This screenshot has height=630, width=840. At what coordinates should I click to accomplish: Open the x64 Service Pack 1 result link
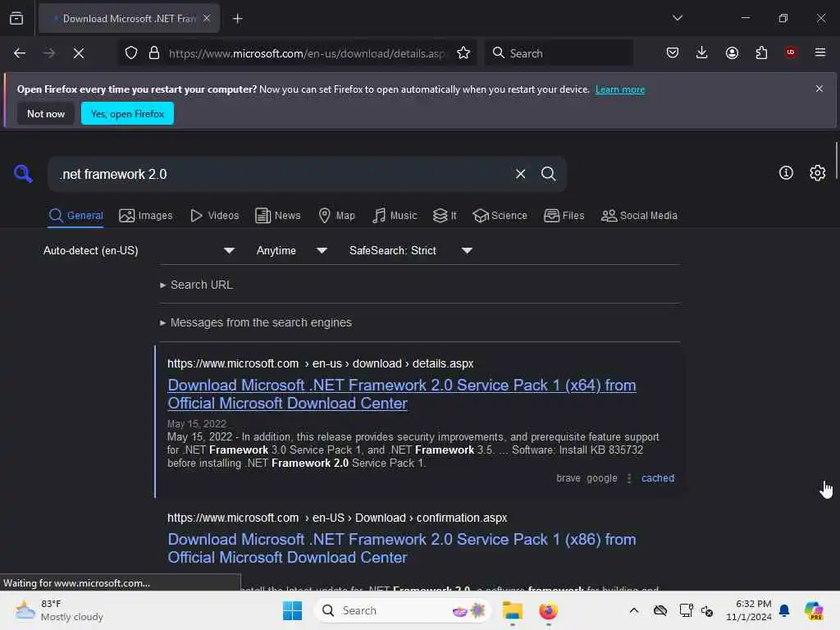pos(402,395)
